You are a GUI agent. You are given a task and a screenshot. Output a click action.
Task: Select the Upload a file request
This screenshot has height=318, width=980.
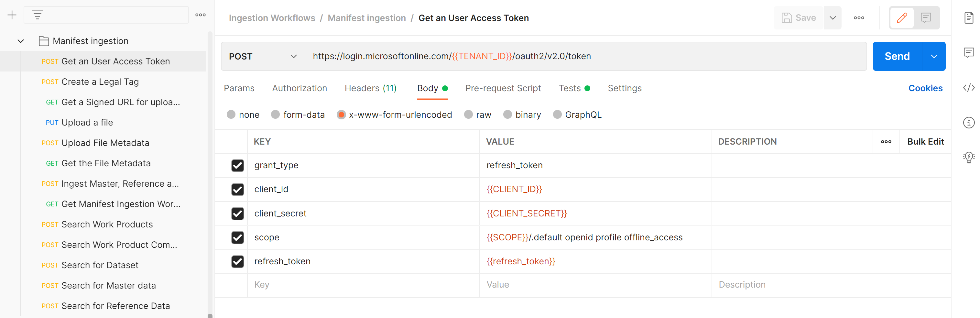click(87, 123)
